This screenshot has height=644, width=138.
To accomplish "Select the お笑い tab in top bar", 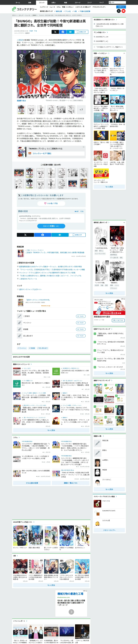I will (x=54, y=2).
